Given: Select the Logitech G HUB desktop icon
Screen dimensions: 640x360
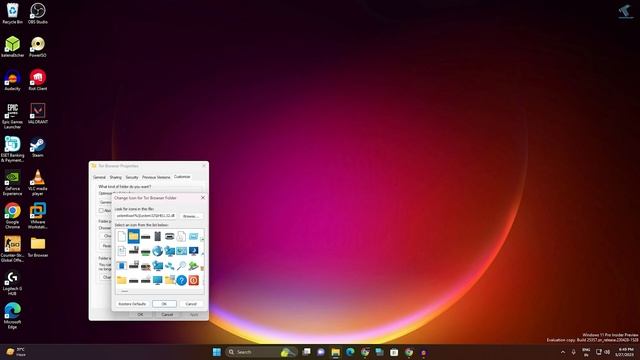Looking at the screenshot, I should tap(12, 283).
